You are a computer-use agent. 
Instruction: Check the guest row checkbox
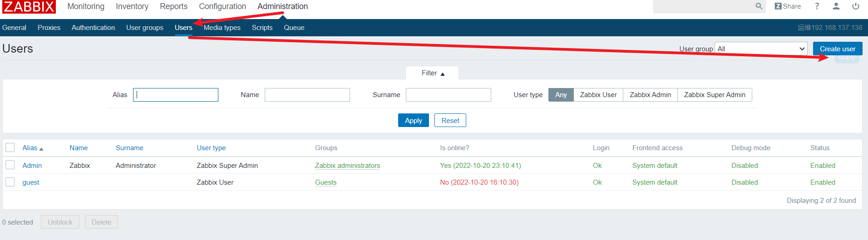(x=10, y=182)
